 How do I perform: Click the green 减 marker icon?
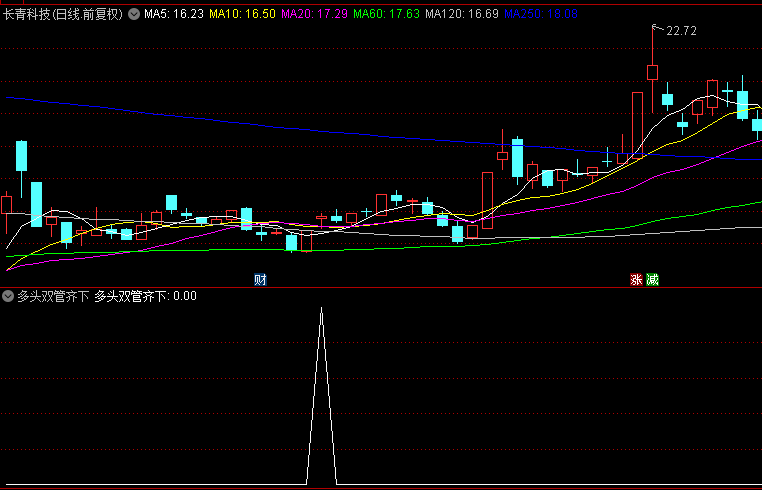click(653, 280)
